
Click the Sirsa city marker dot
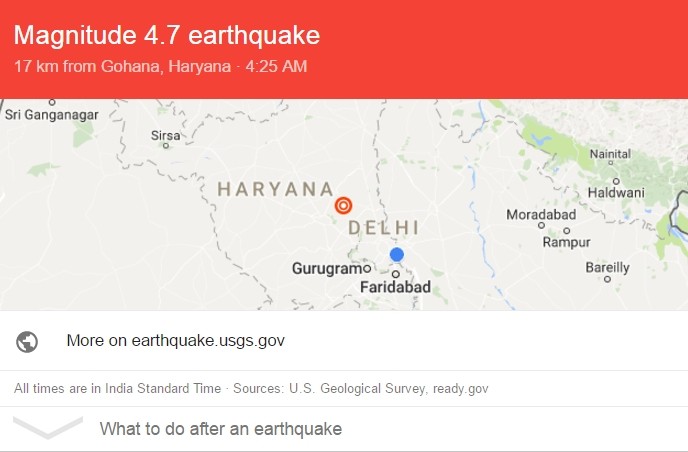click(x=166, y=145)
